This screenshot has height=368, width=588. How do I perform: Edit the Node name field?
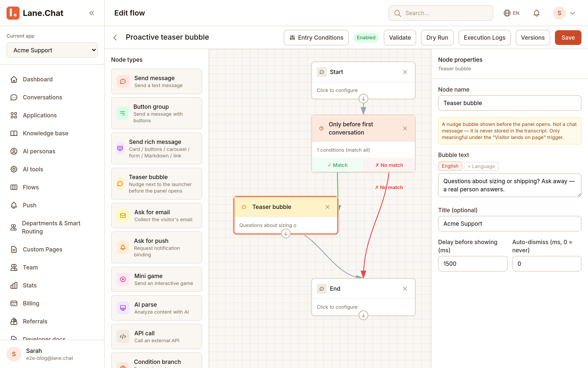[510, 103]
